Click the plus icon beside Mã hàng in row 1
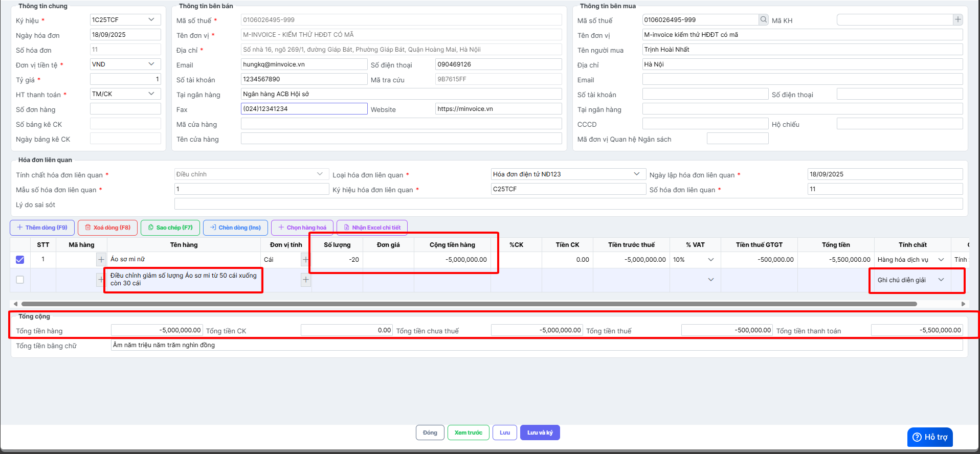This screenshot has height=454, width=980. tap(101, 260)
